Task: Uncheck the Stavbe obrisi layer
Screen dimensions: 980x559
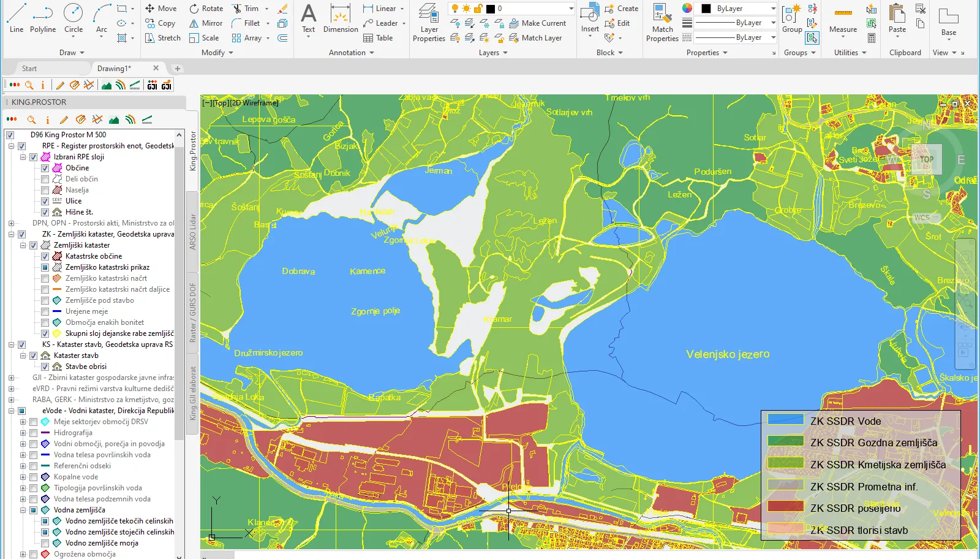Action: point(45,367)
